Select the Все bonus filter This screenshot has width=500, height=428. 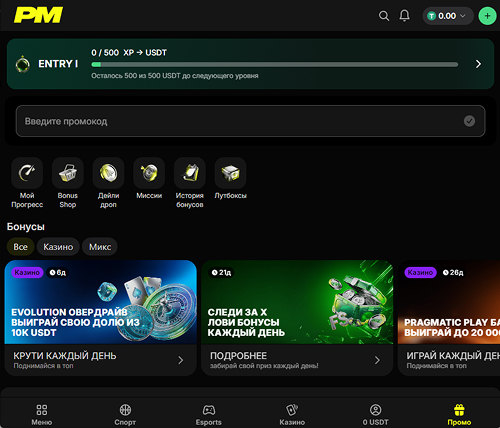(x=20, y=247)
